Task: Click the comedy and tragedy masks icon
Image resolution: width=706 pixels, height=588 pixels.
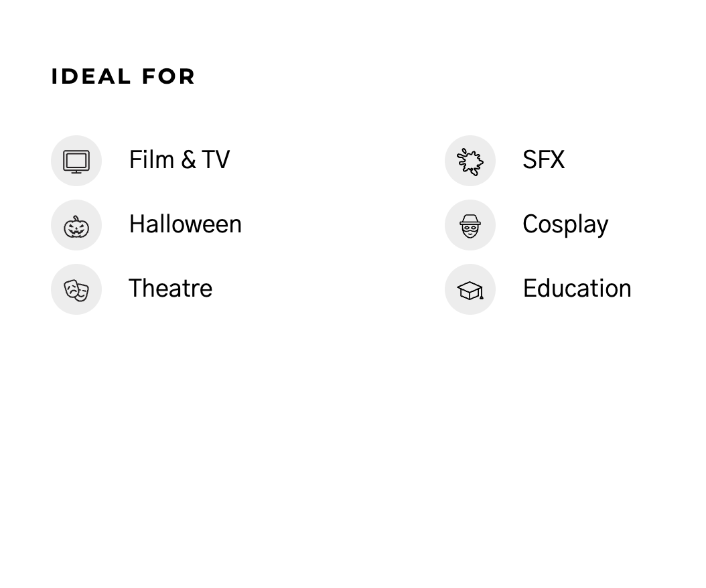Action: click(76, 290)
